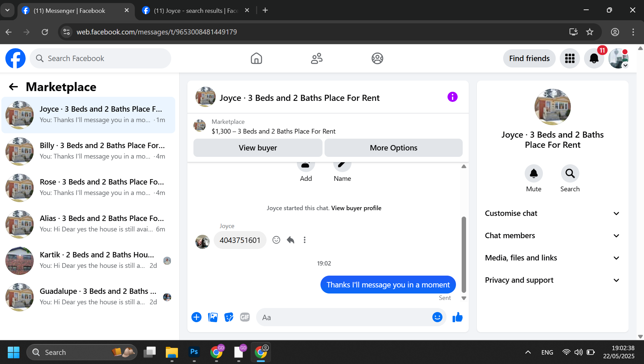Expand the Chat members section
Screen dimensions: 644x364
(x=553, y=235)
